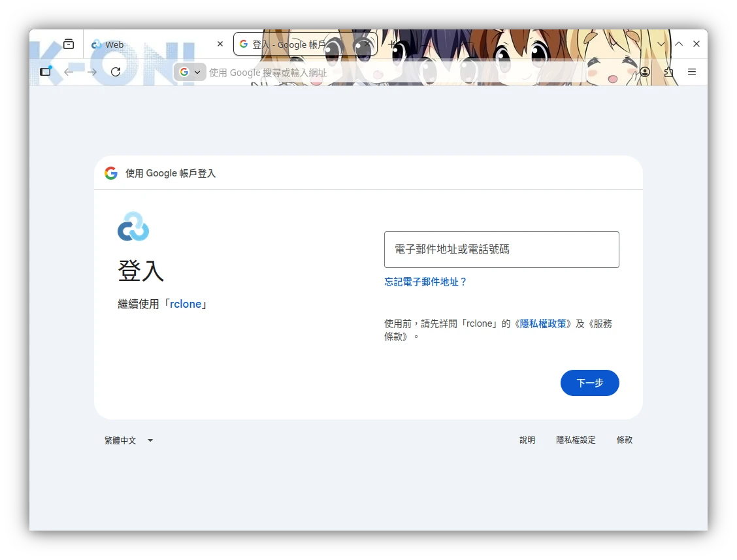Open the browser profile icon
Viewport: 737px width, 560px height.
645,72
